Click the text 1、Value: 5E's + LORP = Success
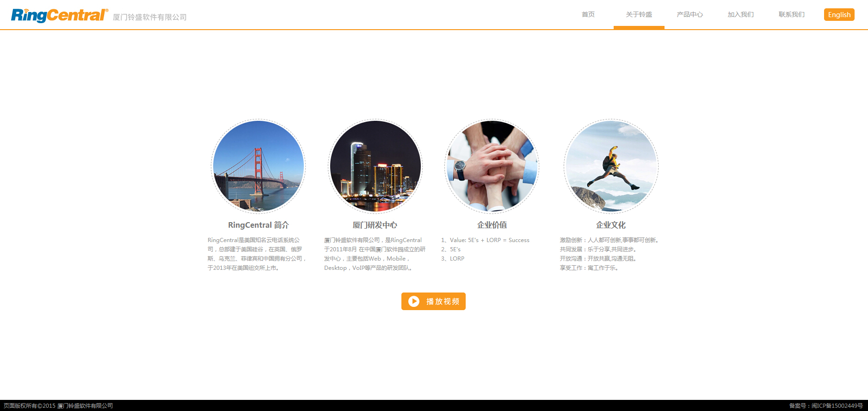This screenshot has height=411, width=868. (x=485, y=240)
